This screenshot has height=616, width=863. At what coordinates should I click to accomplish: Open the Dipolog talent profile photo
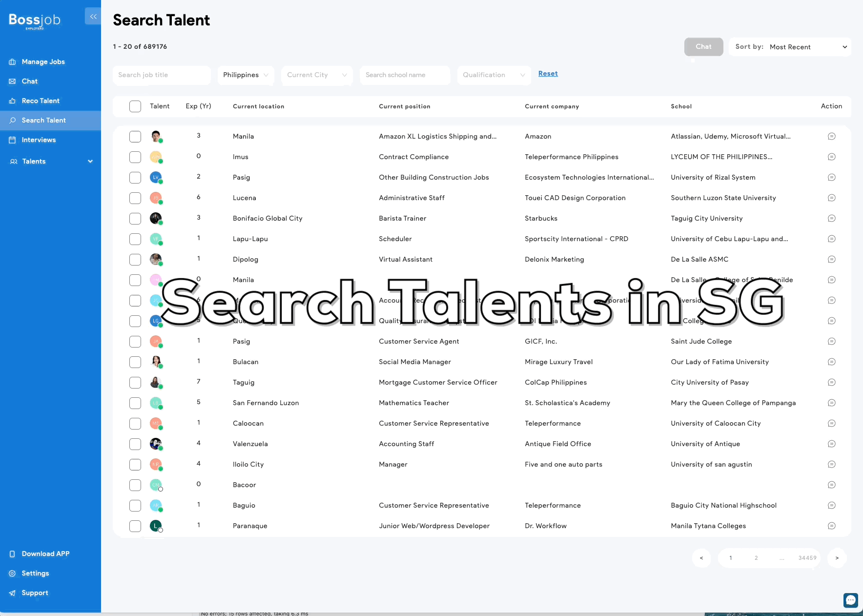156,259
